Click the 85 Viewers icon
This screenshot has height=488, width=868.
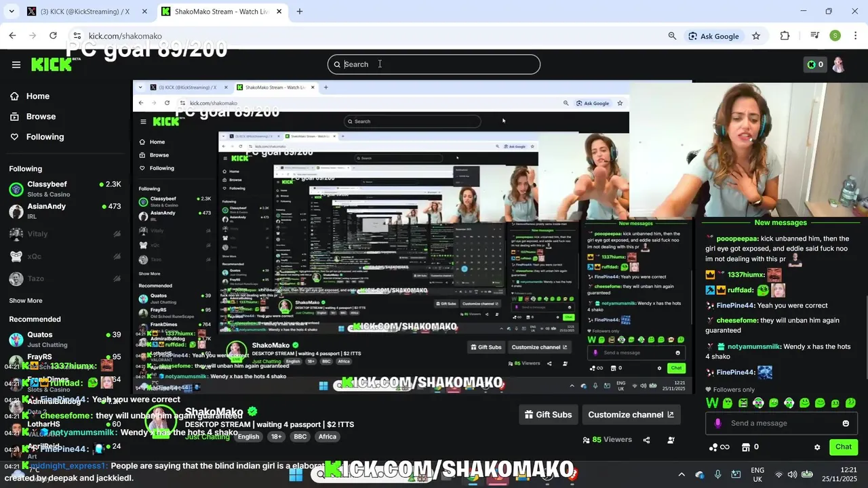(586, 440)
